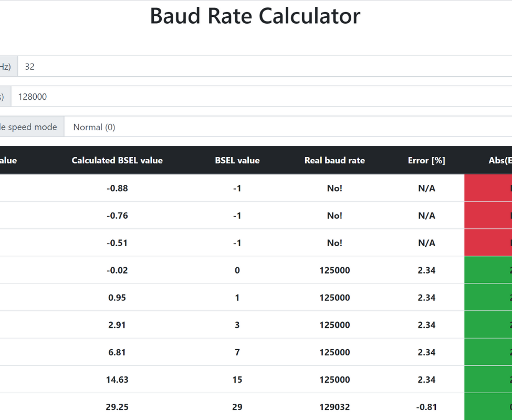Click the 'Real baud rate' column header
512x420 pixels.
click(x=335, y=161)
